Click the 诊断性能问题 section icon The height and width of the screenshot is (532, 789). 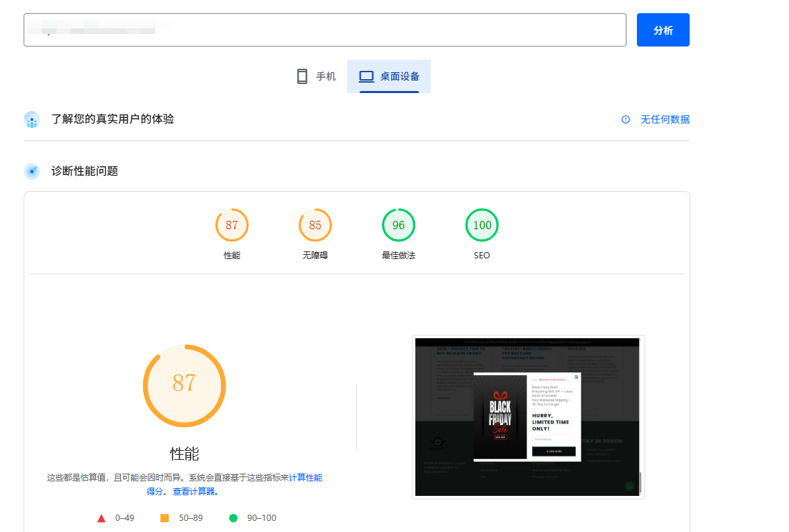[31, 171]
